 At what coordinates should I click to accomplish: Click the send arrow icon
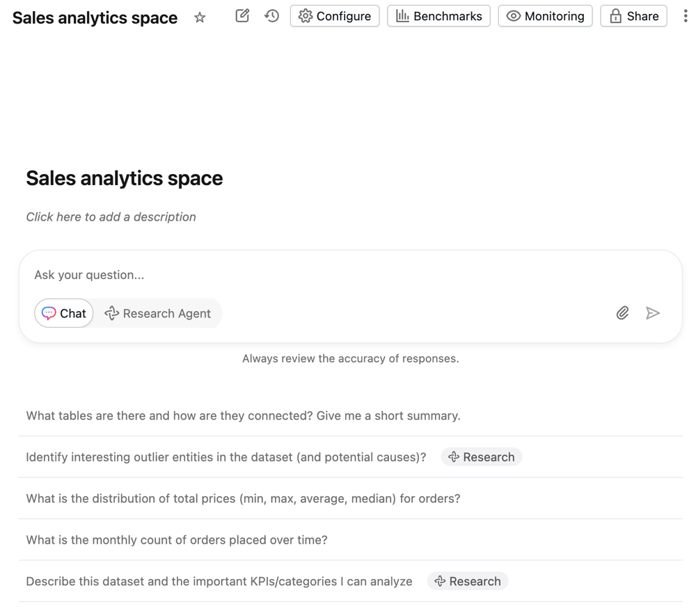coord(653,313)
